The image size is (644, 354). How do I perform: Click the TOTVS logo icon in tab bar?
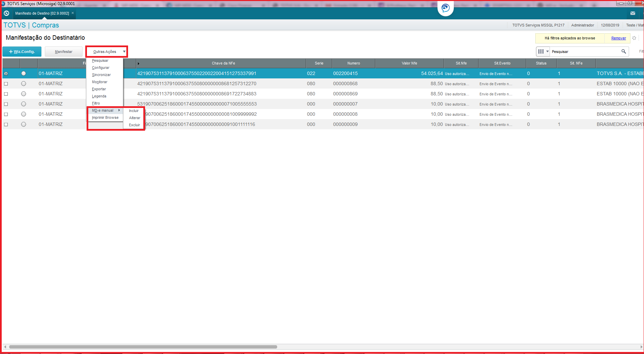[x=6, y=13]
